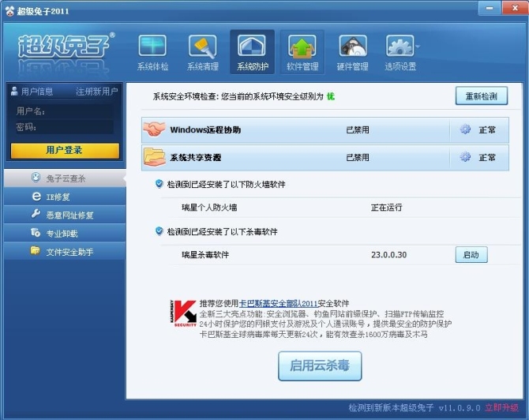Click the 瑞星杀毒软件 entry

[x=205, y=255]
